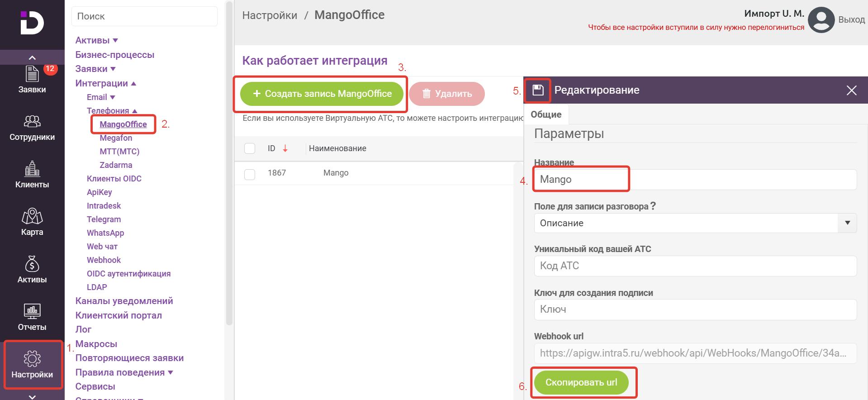
Task: Toggle the select-all checkbox in table header
Action: pos(250,148)
